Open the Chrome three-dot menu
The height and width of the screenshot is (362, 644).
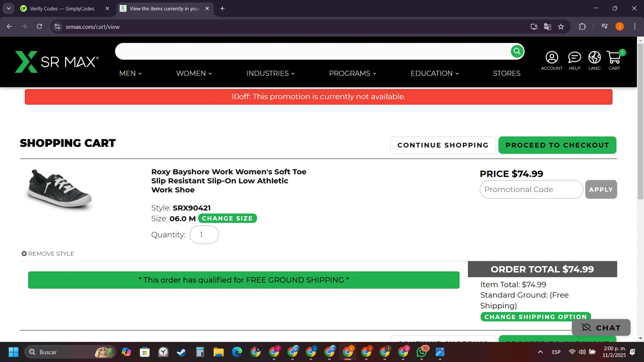coord(635,27)
